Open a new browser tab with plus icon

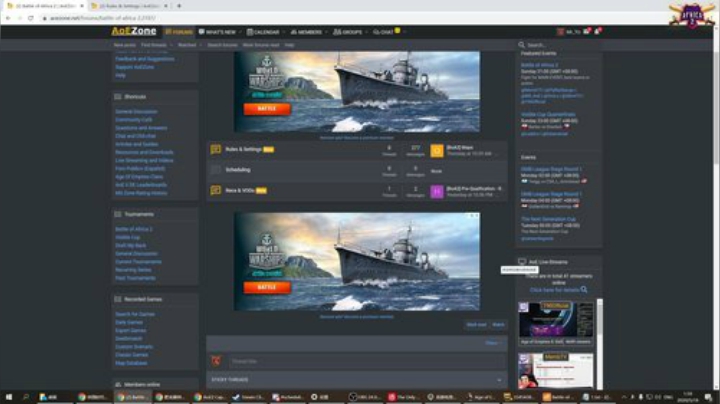179,6
